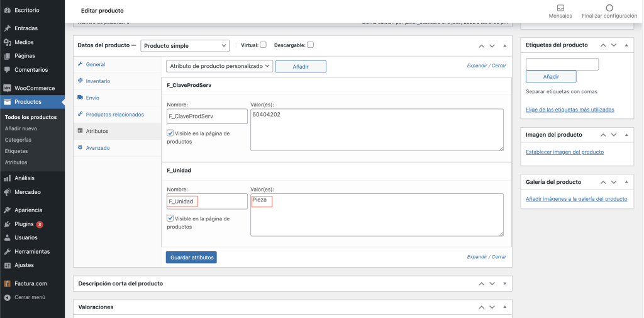Open Atributos sidebar submenu item

(16, 162)
